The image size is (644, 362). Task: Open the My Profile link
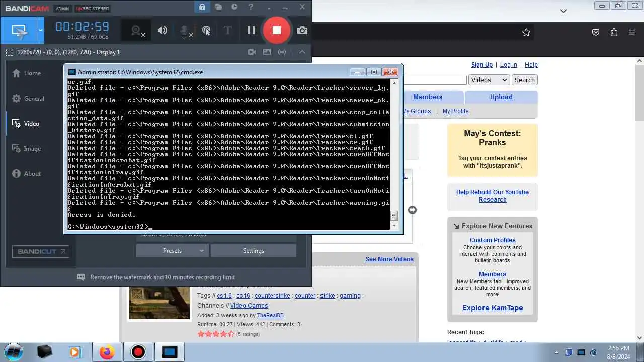click(456, 111)
